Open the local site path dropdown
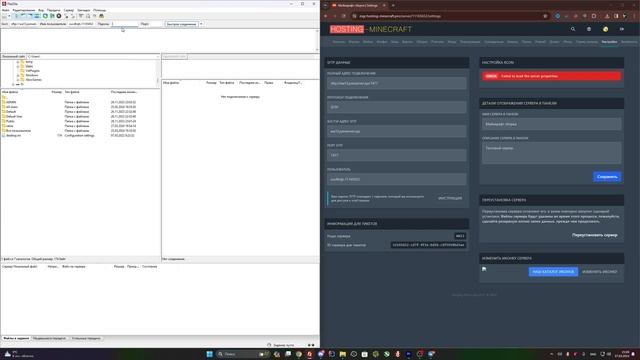The height and width of the screenshot is (360, 640). click(158, 56)
